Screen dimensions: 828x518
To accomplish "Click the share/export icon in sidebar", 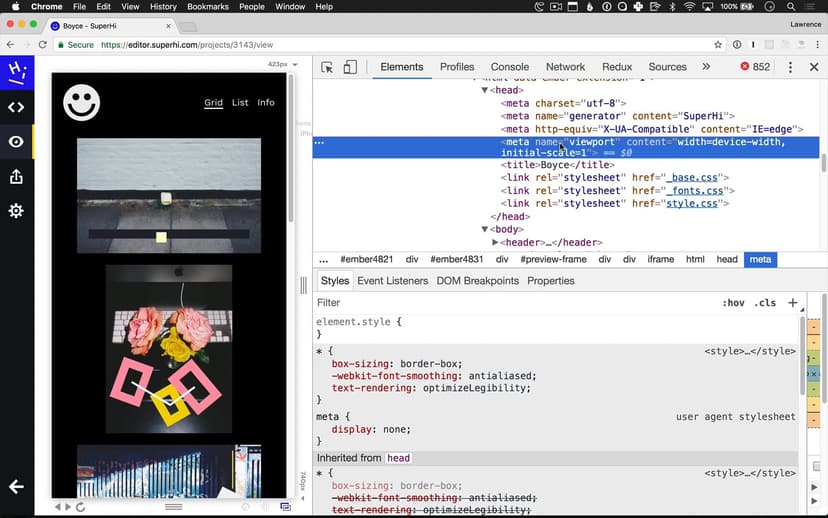I will click(x=16, y=177).
